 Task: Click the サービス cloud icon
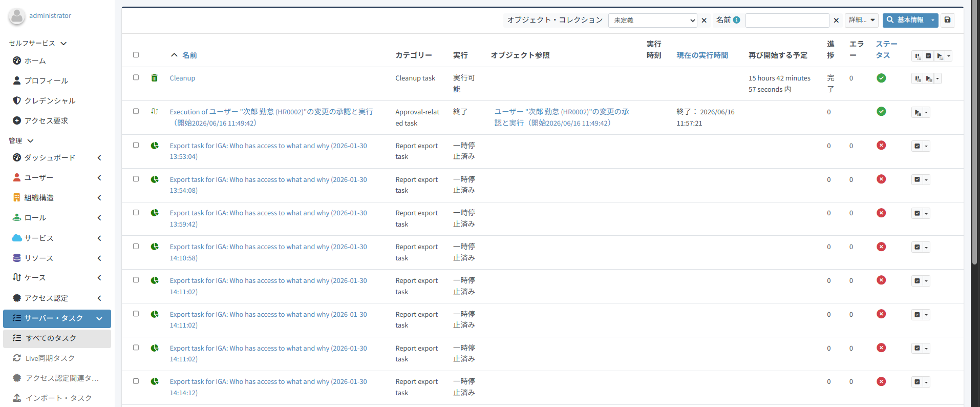pyautogui.click(x=17, y=238)
